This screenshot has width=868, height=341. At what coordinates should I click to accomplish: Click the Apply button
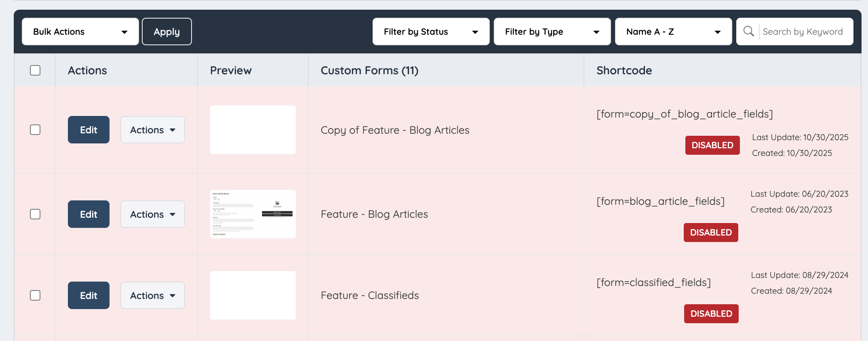pos(167,32)
